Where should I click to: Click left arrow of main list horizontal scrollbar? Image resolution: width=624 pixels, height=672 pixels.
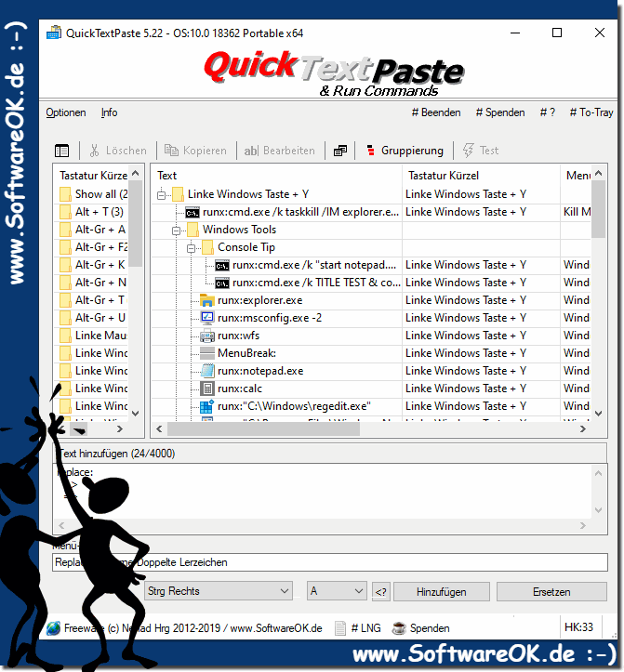(x=159, y=428)
